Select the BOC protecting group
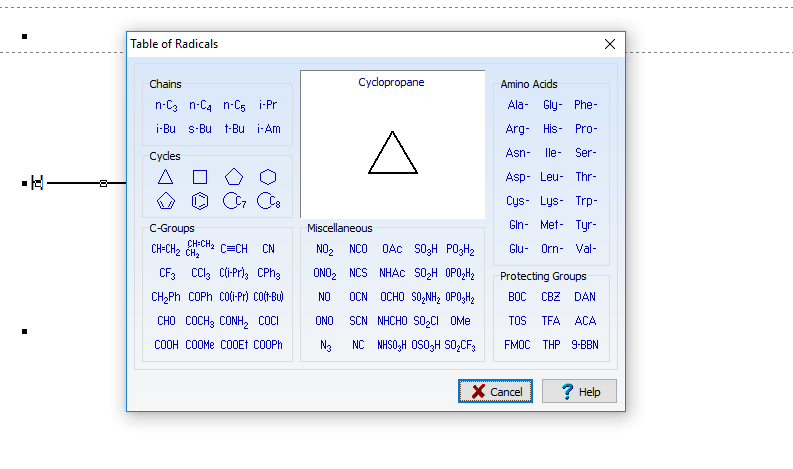 (x=517, y=297)
